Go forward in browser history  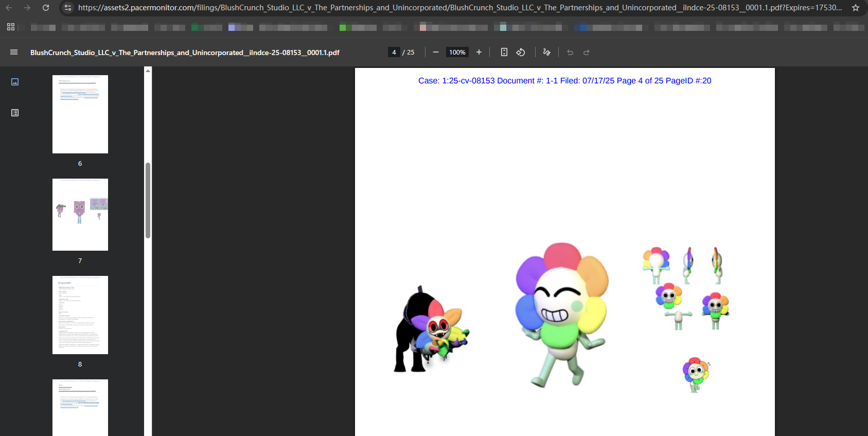27,8
